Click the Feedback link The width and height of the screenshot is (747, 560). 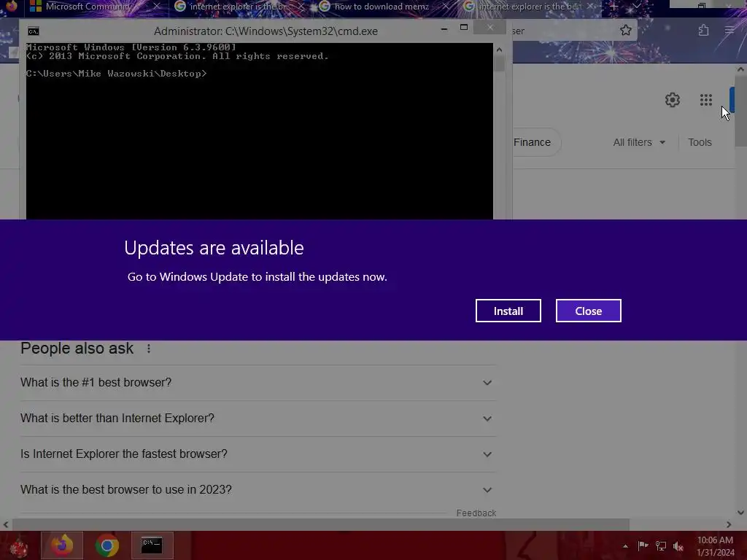(x=476, y=513)
